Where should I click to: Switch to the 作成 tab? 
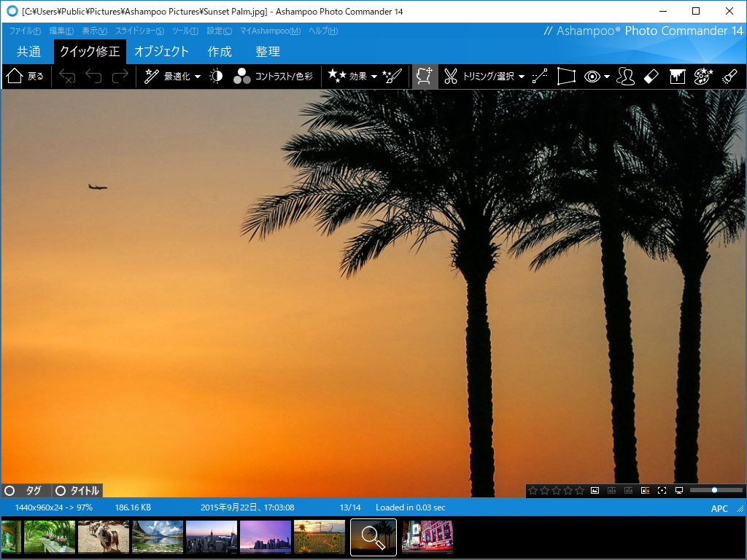220,52
